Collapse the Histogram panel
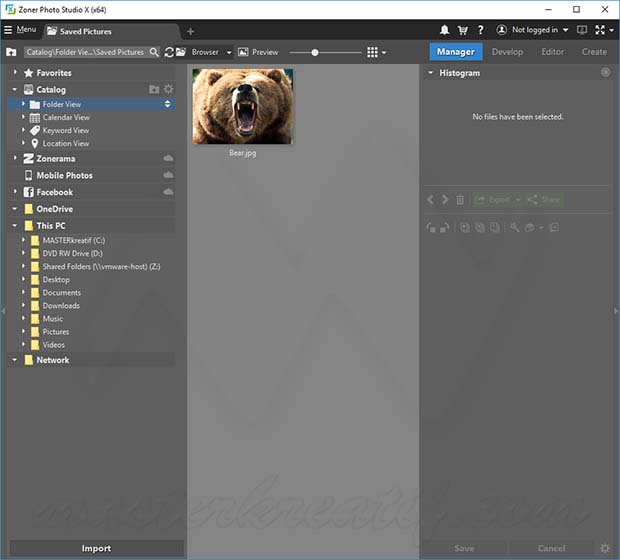 tap(431, 73)
